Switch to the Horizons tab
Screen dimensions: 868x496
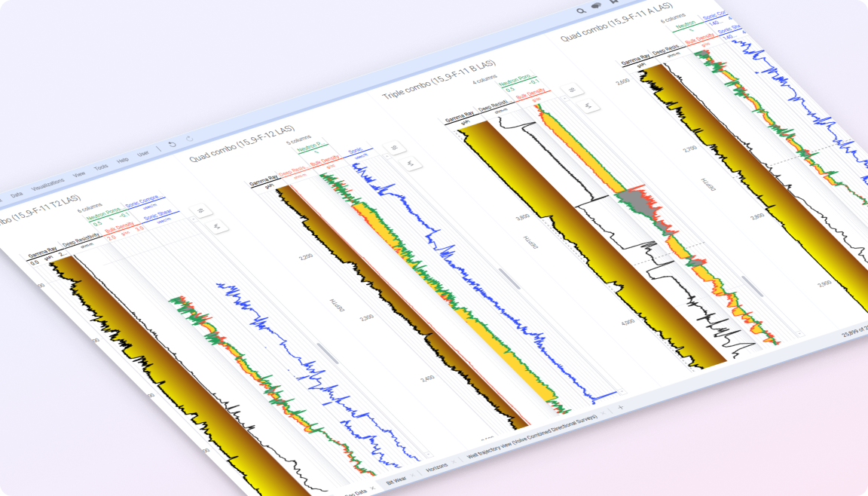tap(437, 468)
